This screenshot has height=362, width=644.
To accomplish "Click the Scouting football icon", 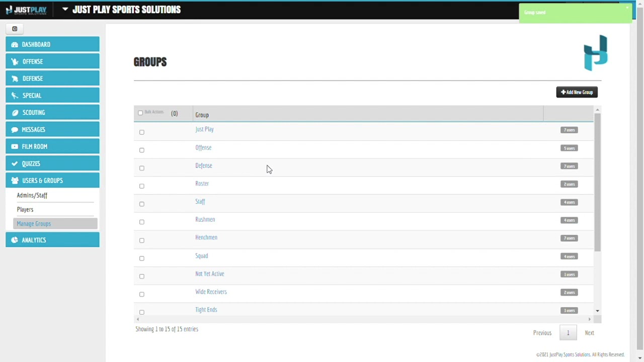I will pos(15,113).
